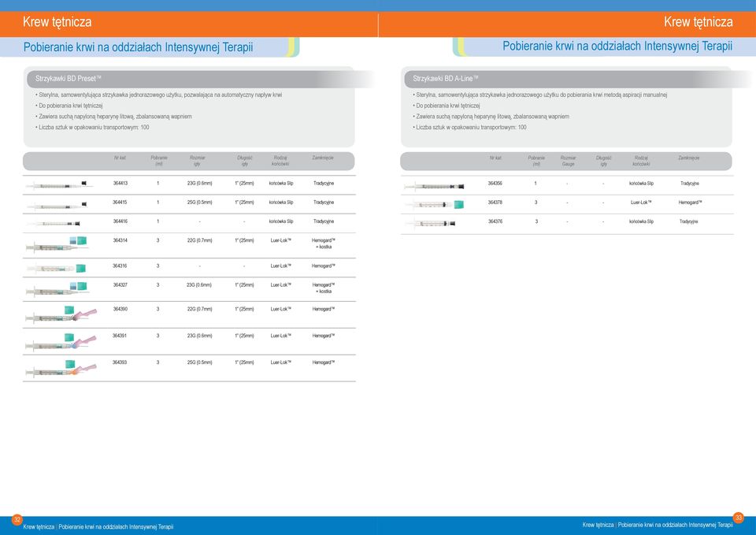
Task: Click A-Line bullet "Do pobierania krwi tętniczej"
Action: 446,106
